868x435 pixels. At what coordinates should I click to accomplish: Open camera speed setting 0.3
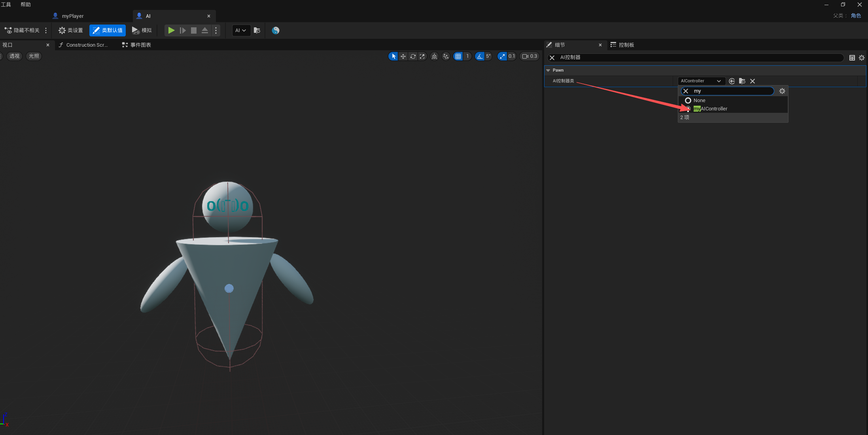529,56
